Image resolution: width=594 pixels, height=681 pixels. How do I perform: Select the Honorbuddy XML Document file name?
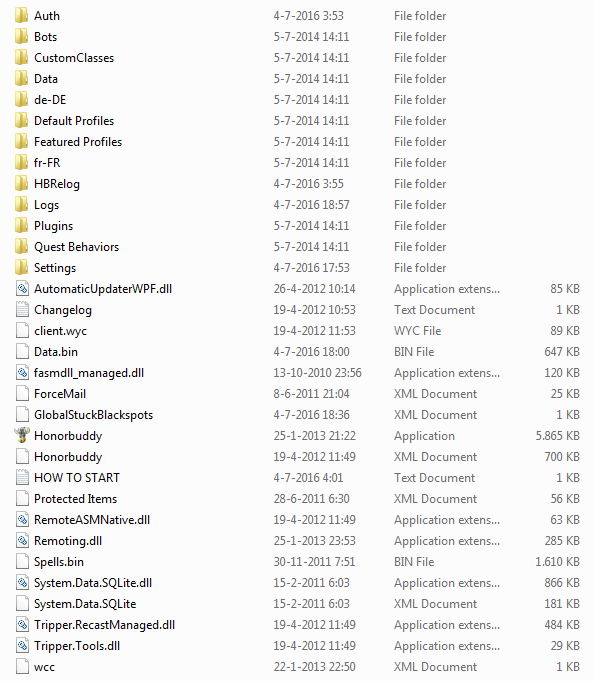point(68,457)
